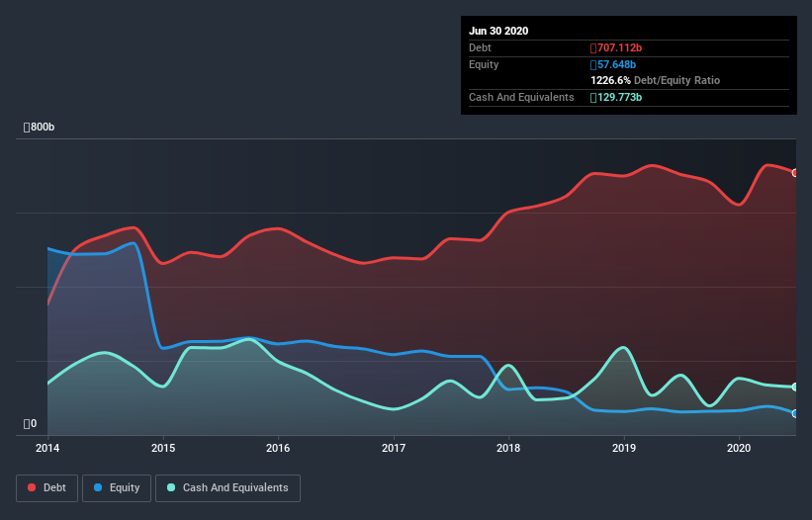Click the 2016 x-axis label
812x520 pixels.
278,448
